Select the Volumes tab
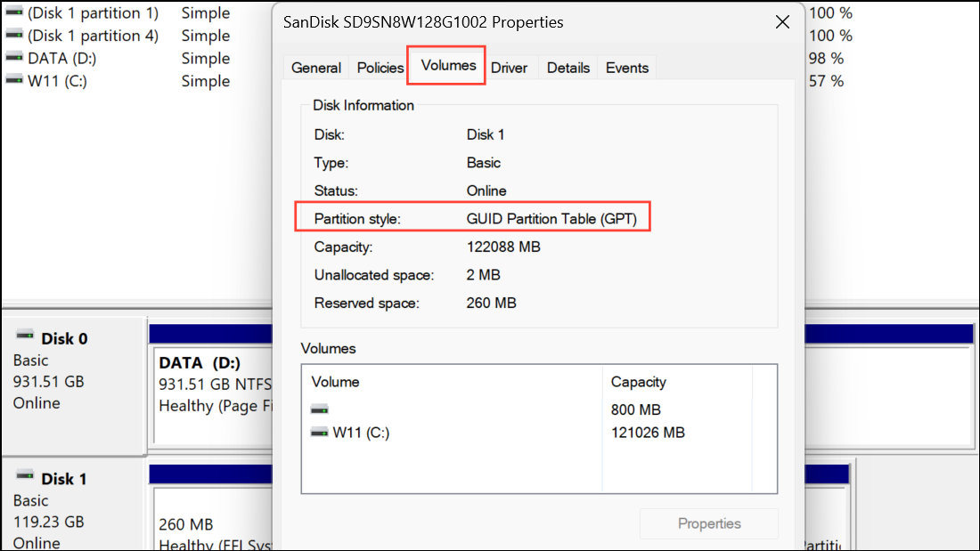 coord(448,65)
